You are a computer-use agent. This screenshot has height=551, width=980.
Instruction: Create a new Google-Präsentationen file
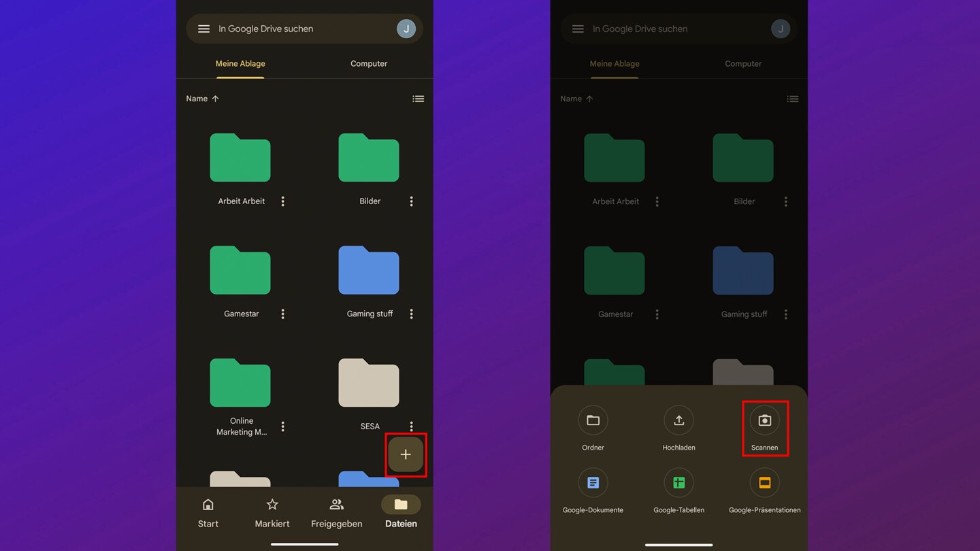click(x=764, y=483)
